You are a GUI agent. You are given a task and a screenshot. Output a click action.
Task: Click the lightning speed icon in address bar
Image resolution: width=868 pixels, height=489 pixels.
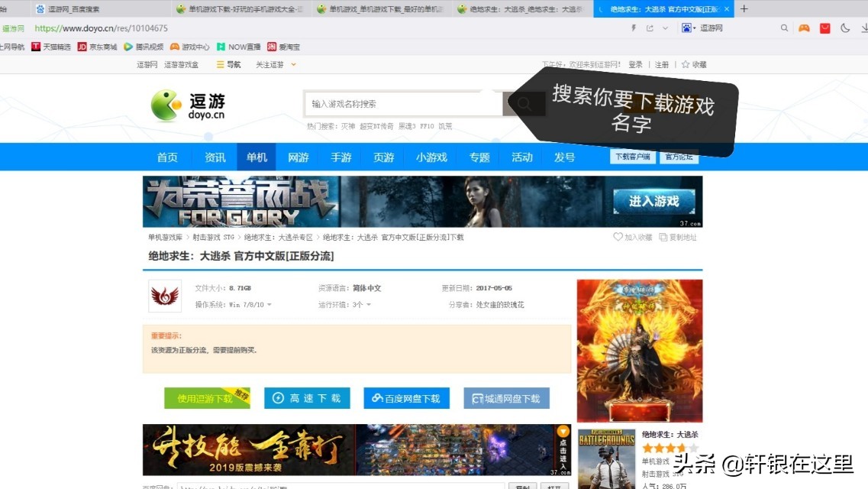[634, 28]
